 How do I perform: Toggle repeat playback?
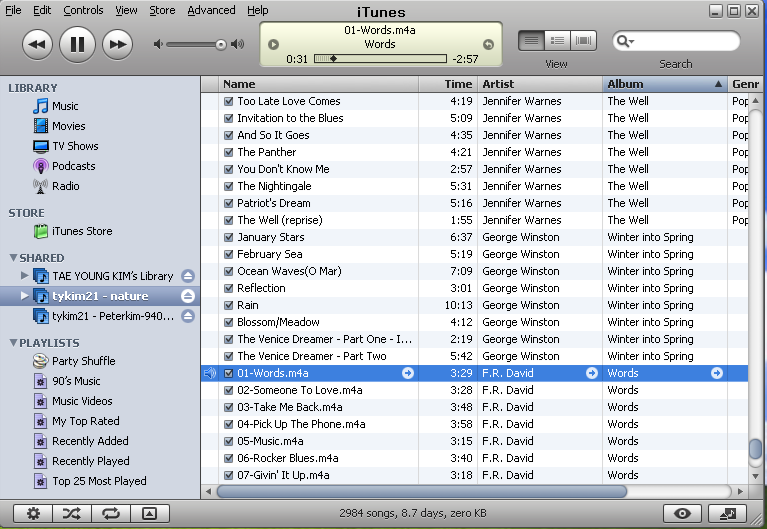coord(111,513)
